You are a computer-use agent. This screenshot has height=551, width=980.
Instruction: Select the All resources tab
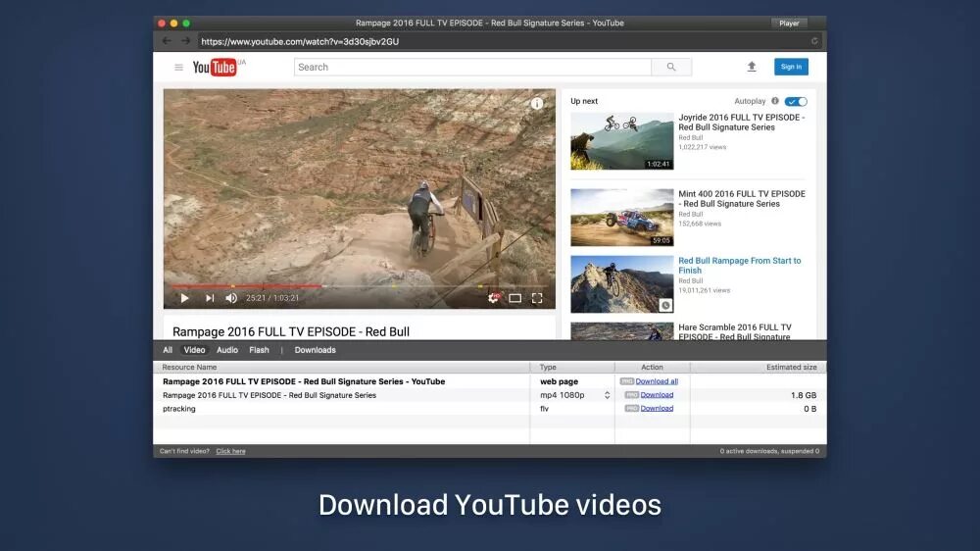(168, 350)
